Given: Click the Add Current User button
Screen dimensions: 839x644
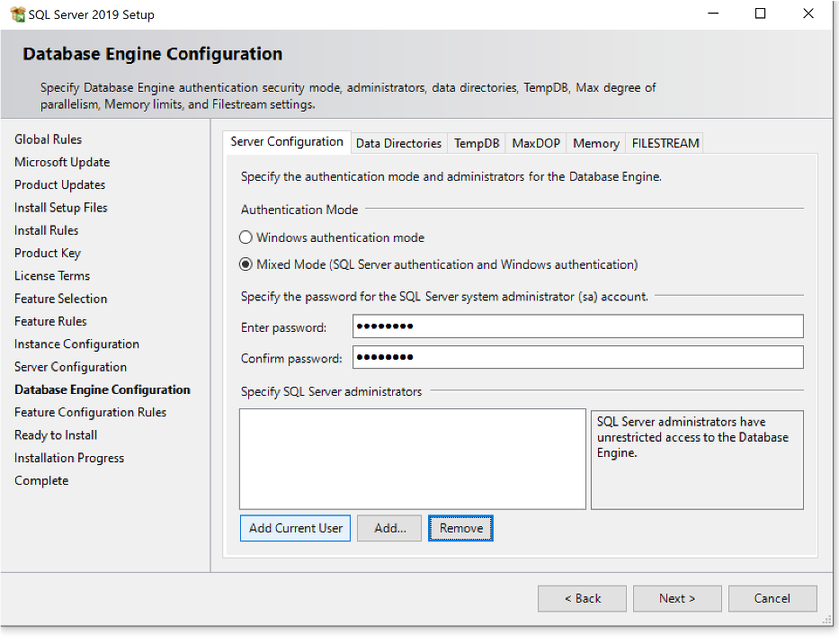Looking at the screenshot, I should pyautogui.click(x=295, y=528).
